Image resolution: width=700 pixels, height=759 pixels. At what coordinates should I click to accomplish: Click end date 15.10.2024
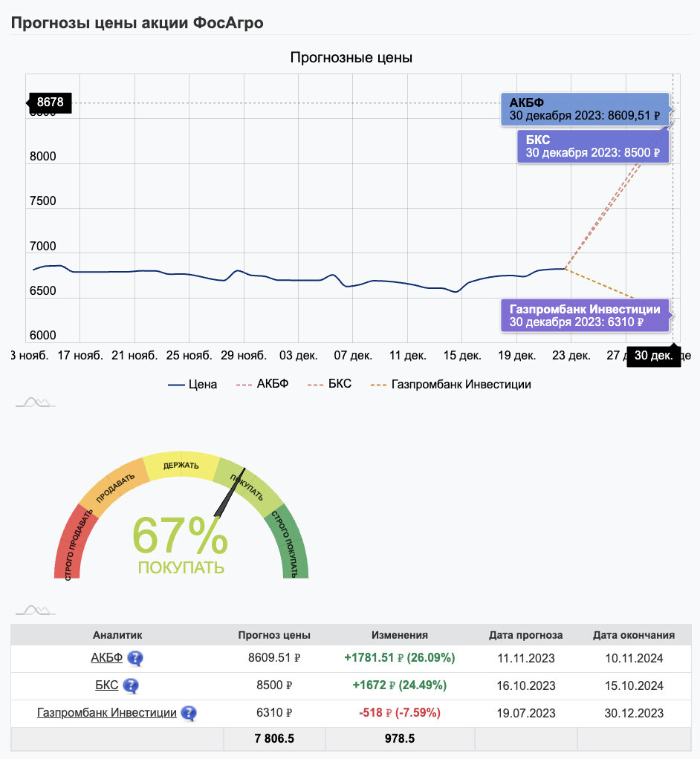click(634, 686)
